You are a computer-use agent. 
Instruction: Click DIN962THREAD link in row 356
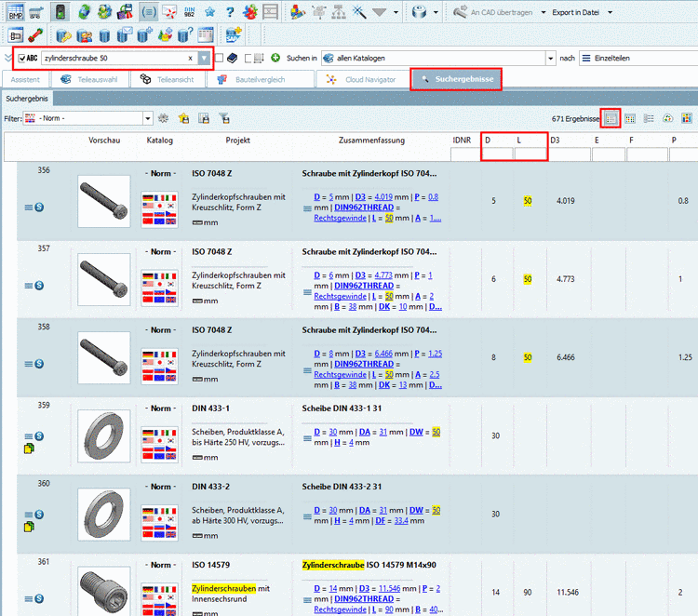coord(364,208)
